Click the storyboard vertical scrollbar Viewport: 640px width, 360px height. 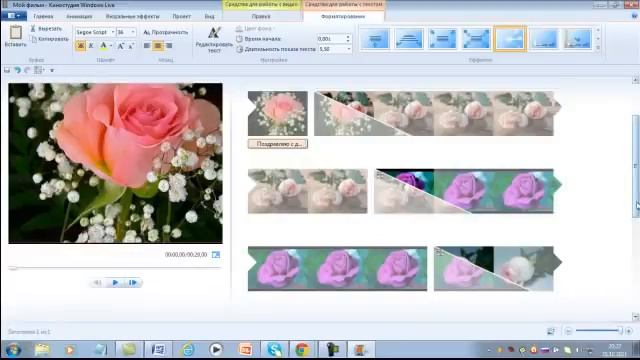636,167
